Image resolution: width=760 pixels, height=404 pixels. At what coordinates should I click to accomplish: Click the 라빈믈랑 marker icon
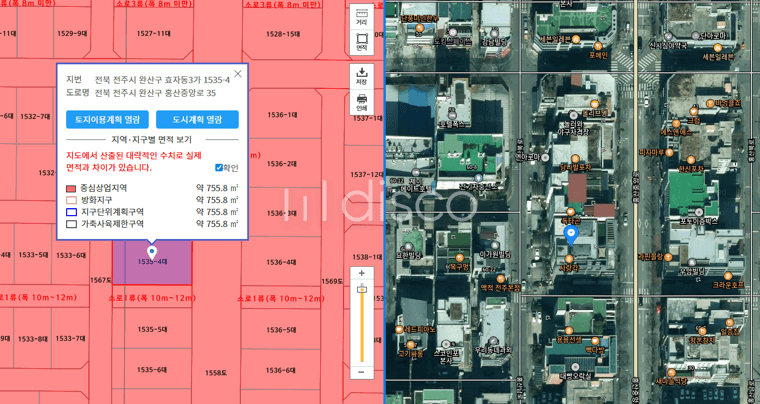click(x=668, y=257)
